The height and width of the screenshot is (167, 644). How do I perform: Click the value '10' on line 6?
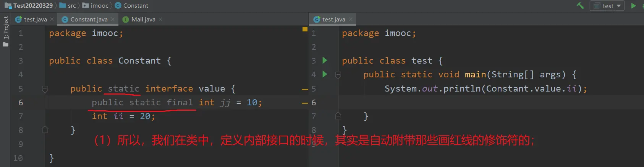(x=252, y=102)
